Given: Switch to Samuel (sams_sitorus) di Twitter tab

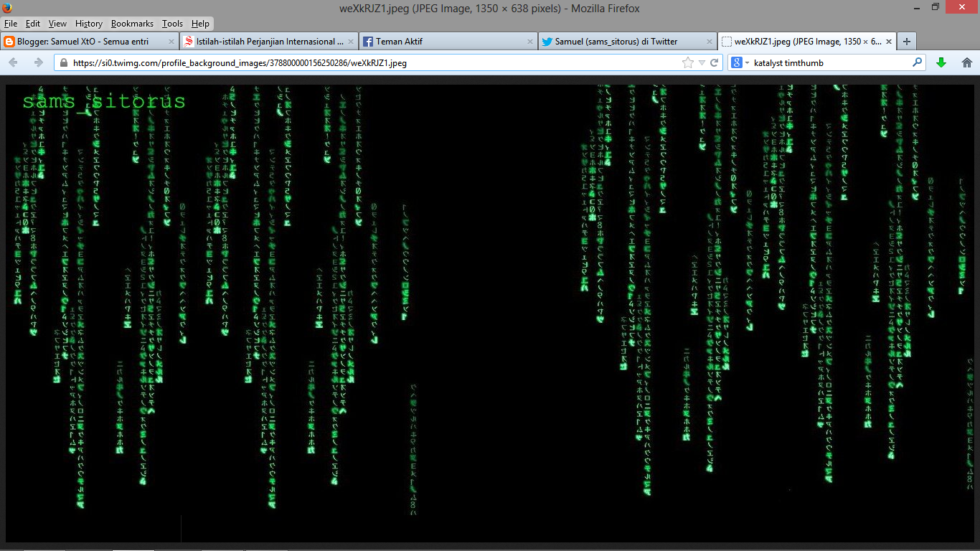Looking at the screenshot, I should click(x=627, y=42).
